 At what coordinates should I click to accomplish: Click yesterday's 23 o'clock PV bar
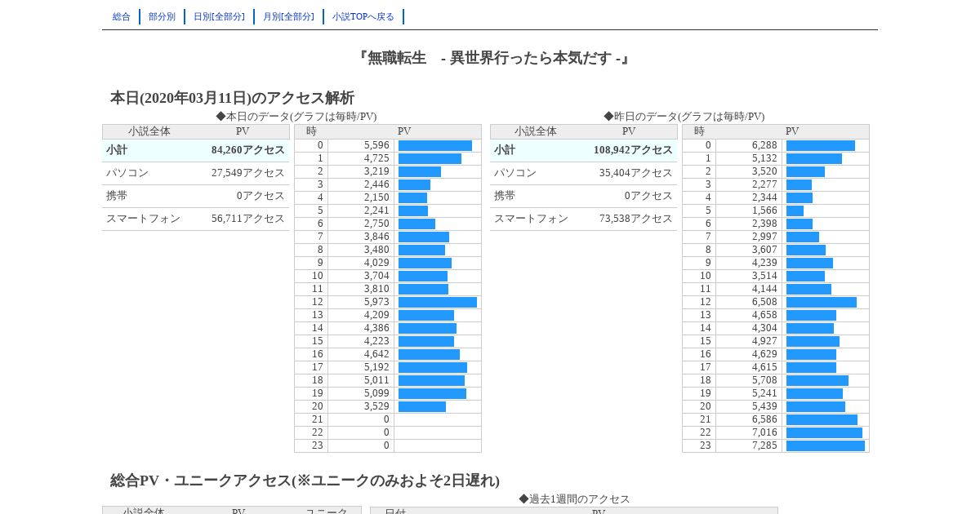click(826, 445)
